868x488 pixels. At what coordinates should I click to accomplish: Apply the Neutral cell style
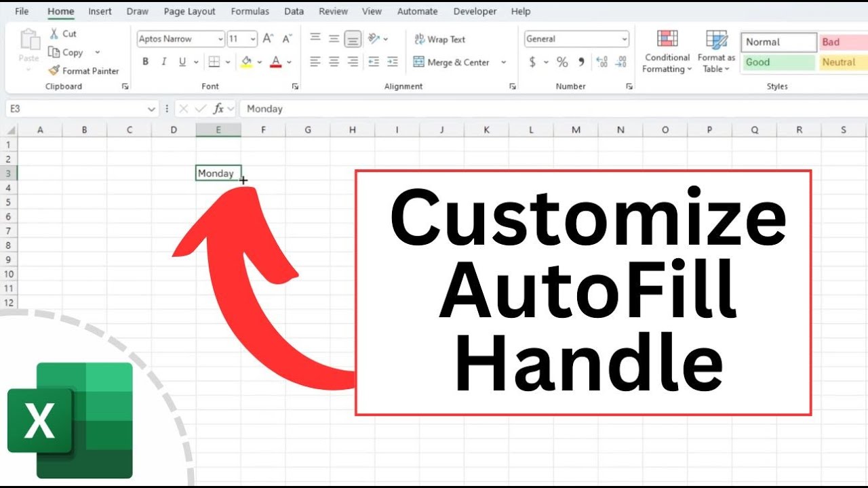tap(843, 62)
